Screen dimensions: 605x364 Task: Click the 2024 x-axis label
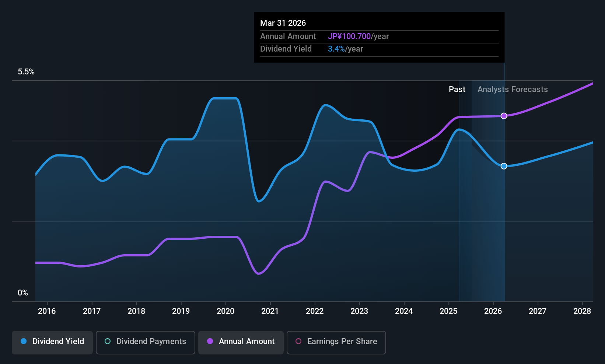pos(404,311)
